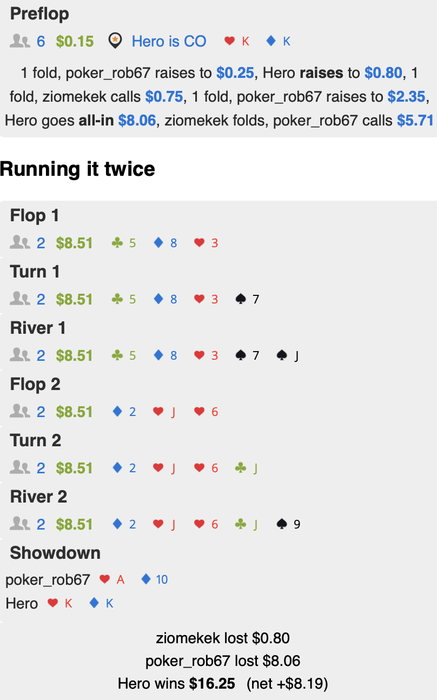Click the players icon in Preflop row
The image size is (437, 700).
pos(20,42)
